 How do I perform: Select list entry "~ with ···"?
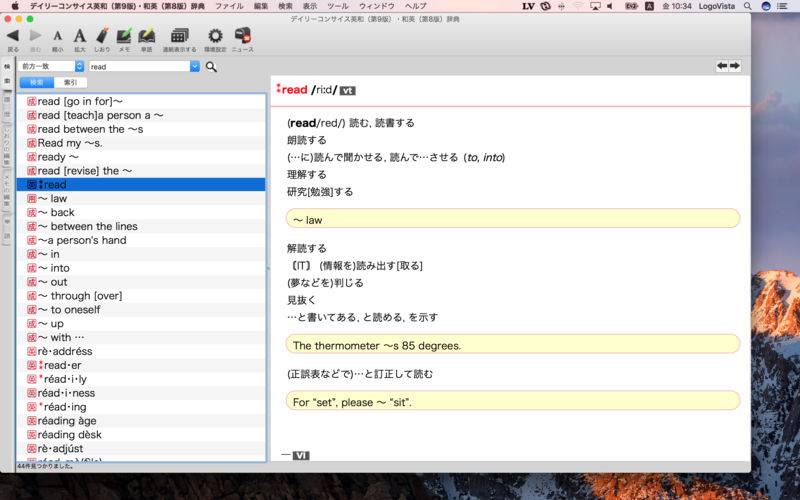[x=141, y=337]
